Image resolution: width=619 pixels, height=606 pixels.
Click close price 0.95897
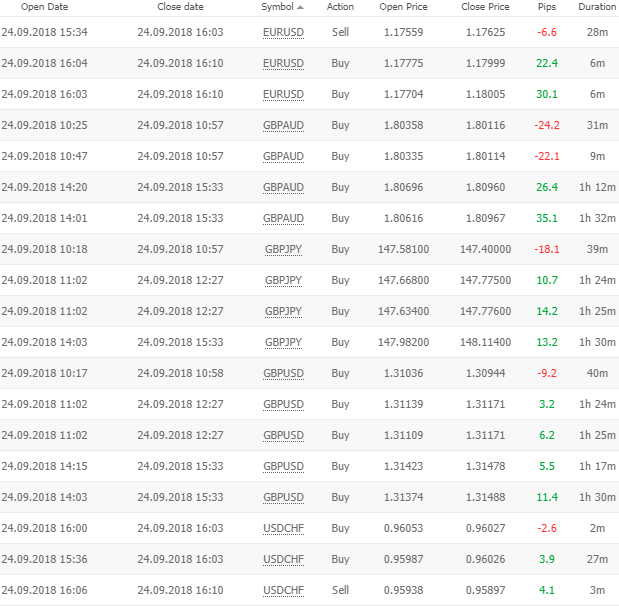click(x=485, y=590)
